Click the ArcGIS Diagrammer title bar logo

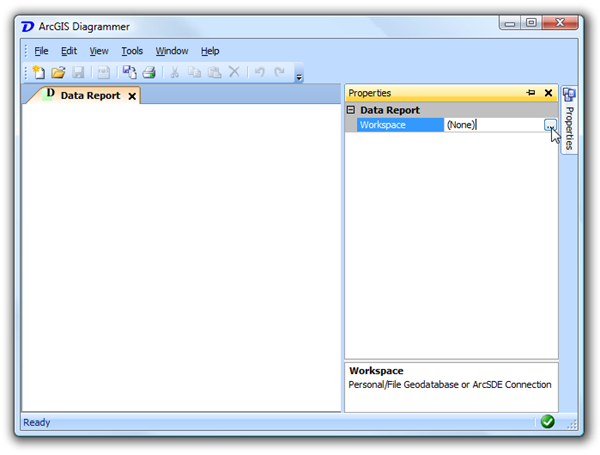click(x=28, y=27)
